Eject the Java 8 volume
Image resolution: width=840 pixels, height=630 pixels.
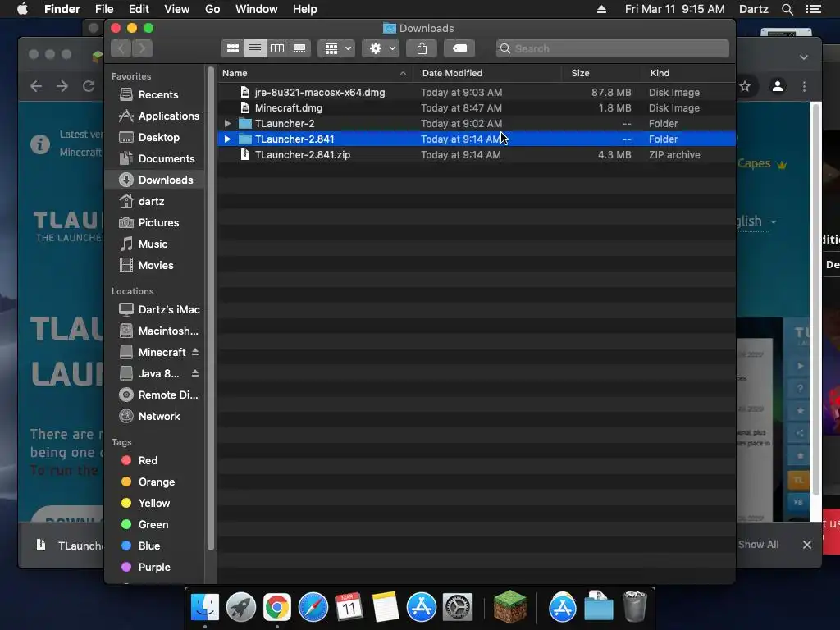[x=195, y=373]
